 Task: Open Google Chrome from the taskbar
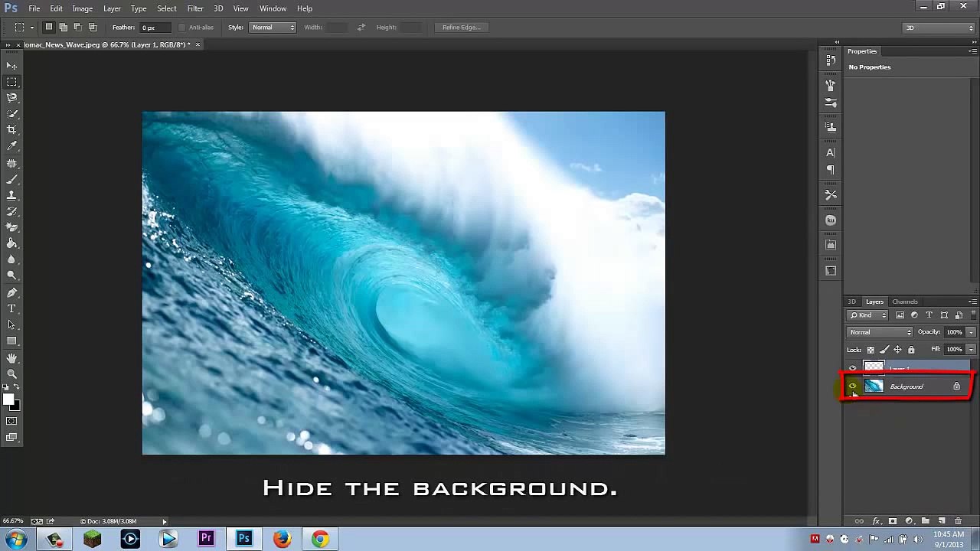pos(320,539)
